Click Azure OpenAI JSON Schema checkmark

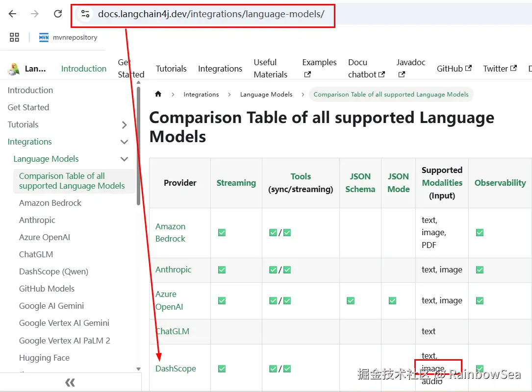point(351,301)
